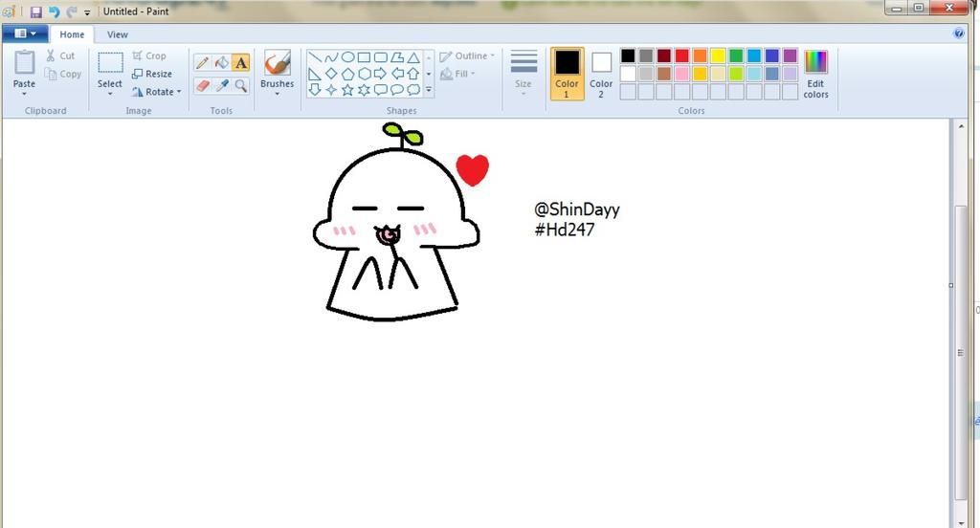Pick the purple color swatch
Image resolution: width=980 pixels, height=528 pixels.
point(790,55)
